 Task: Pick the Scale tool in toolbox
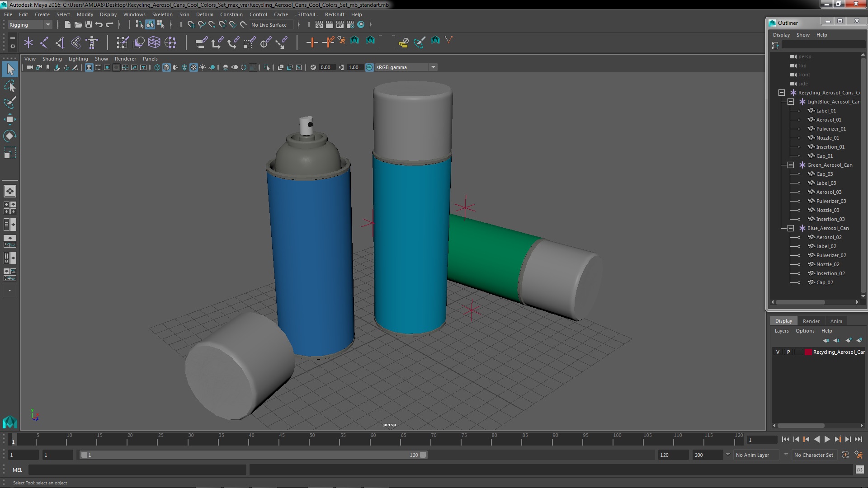(x=10, y=153)
